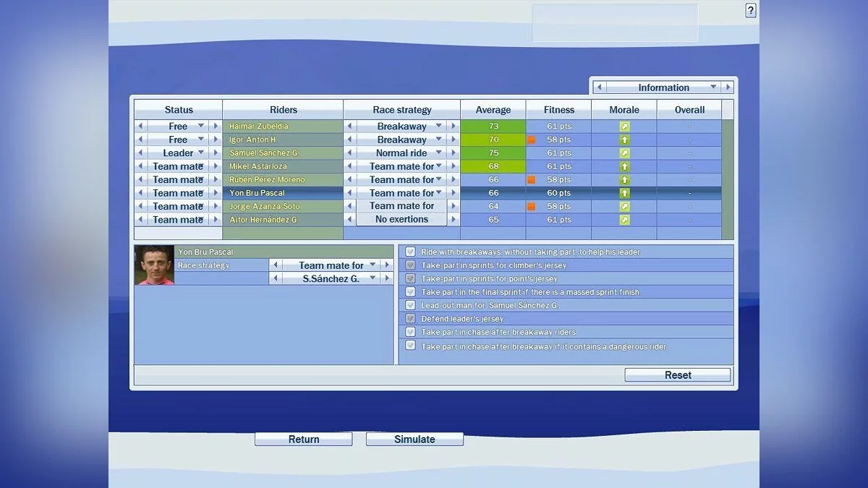
Task: Click Yon Bru Pascal's portrait photo
Action: point(155,265)
